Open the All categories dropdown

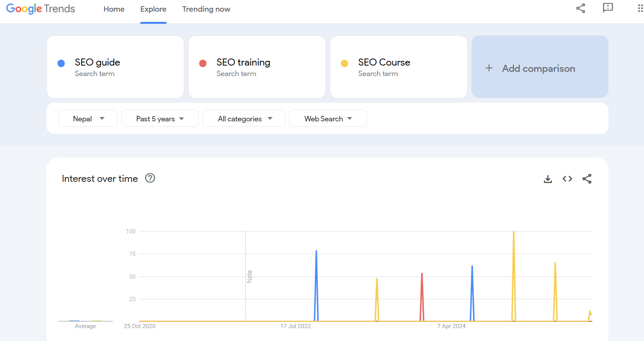(244, 118)
